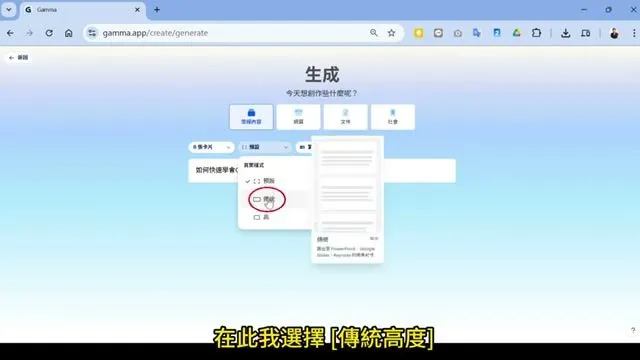Toggle the card size style dropdown
The height and width of the screenshot is (360, 640).
[265, 147]
